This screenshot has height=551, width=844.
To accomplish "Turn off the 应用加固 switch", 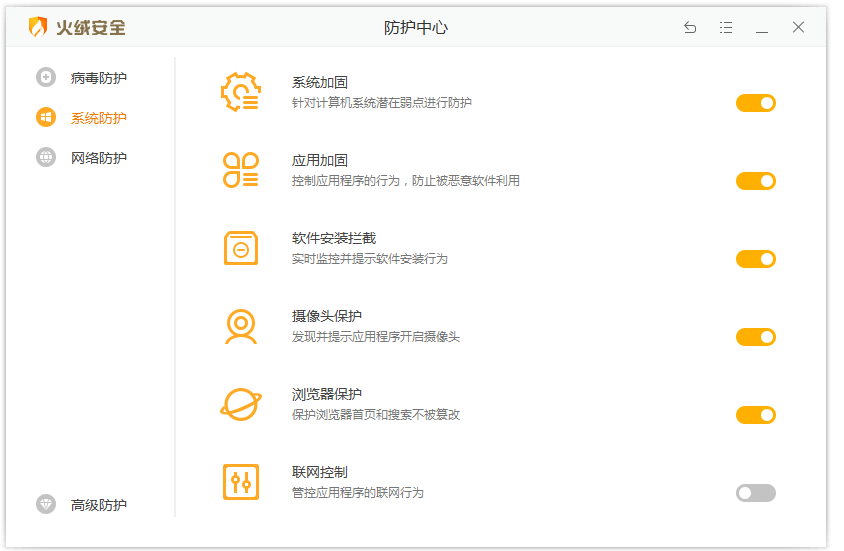I will click(x=756, y=181).
